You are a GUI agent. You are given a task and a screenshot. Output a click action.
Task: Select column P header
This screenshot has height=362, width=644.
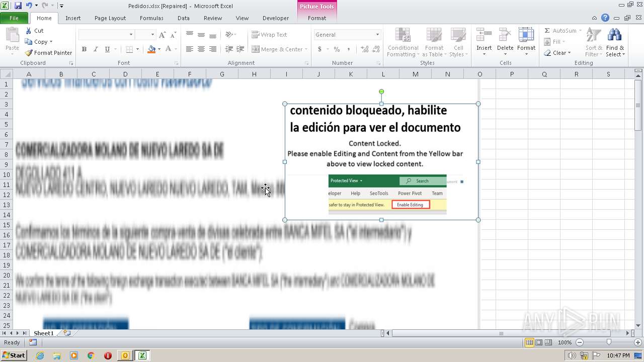point(512,74)
